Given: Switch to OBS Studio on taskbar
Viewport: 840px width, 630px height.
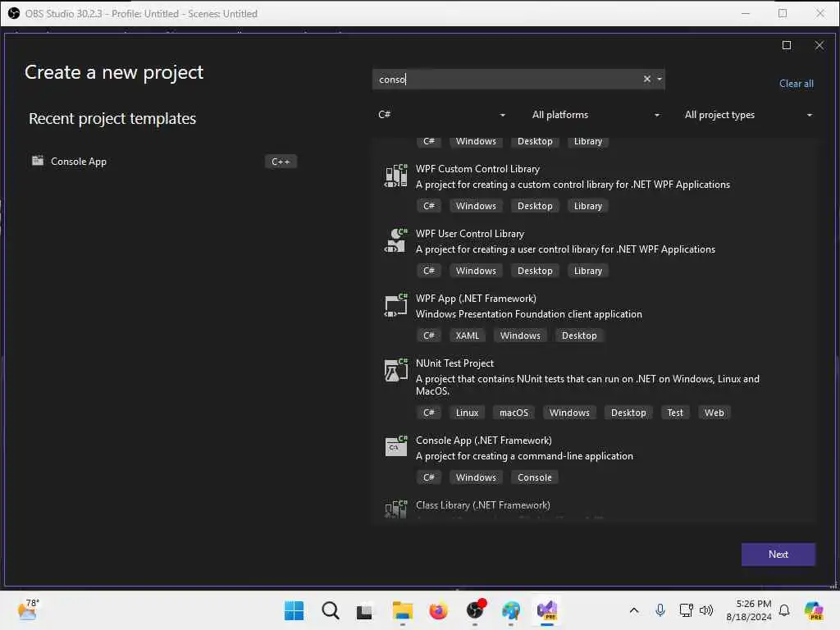Looking at the screenshot, I should [475, 610].
